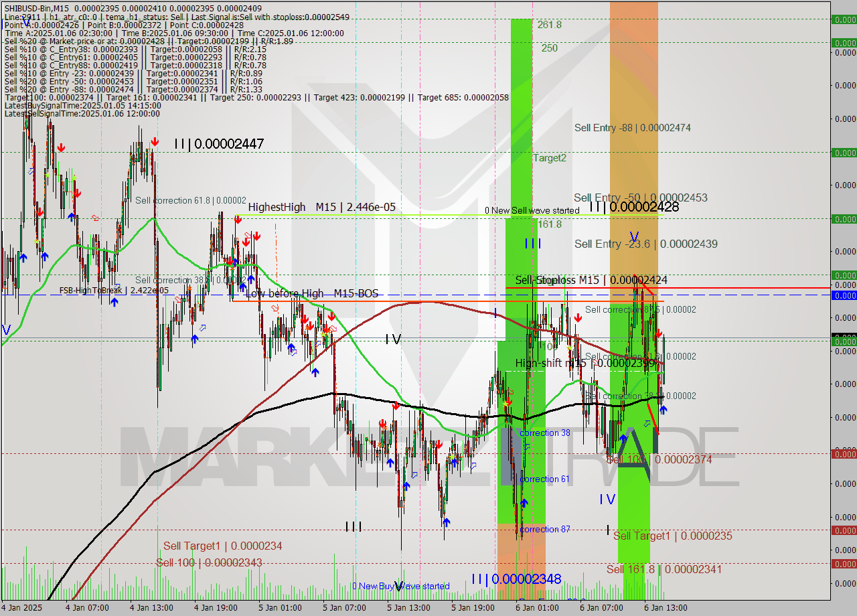
Task: Select the '261.8' extension level label
Action: (x=549, y=25)
